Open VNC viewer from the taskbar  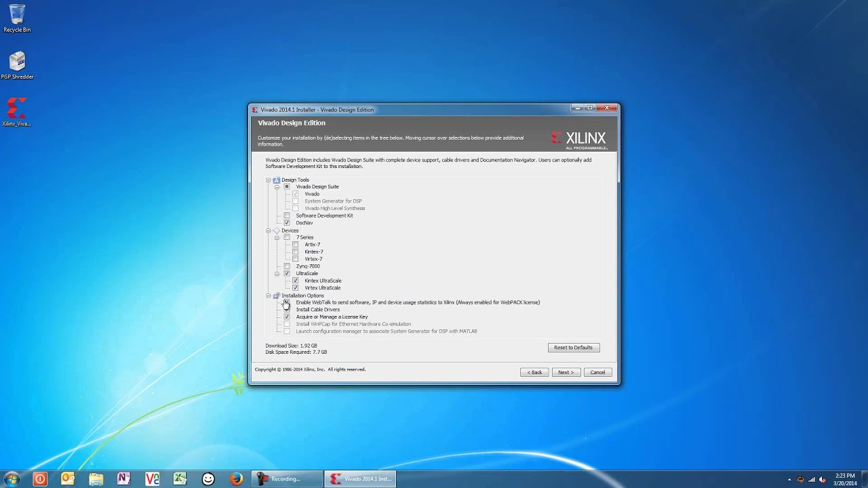pos(152,479)
